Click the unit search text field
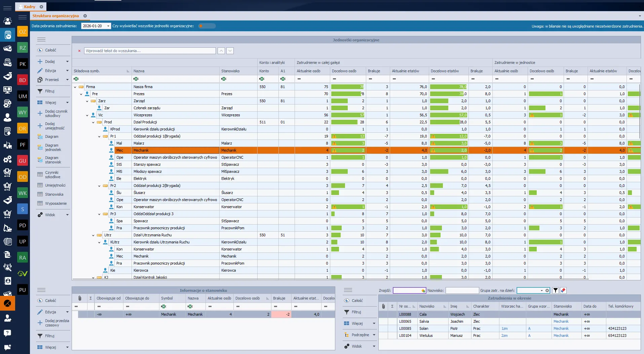 (x=150, y=51)
